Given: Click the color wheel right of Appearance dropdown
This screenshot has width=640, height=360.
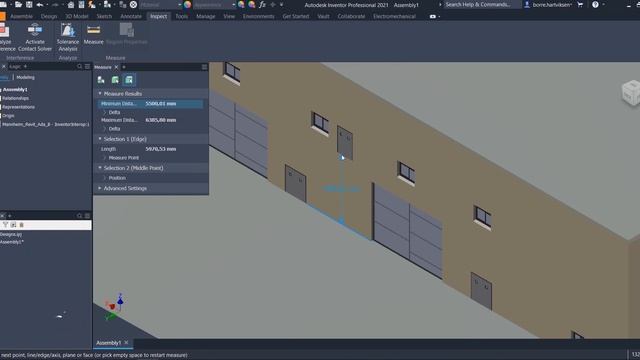Looking at the screenshot, I should (x=241, y=5).
